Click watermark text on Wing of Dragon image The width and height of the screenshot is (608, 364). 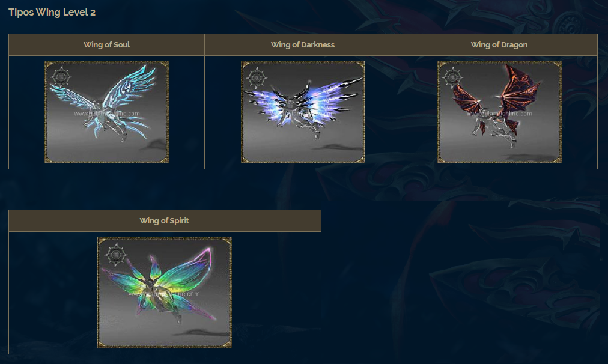click(x=499, y=114)
